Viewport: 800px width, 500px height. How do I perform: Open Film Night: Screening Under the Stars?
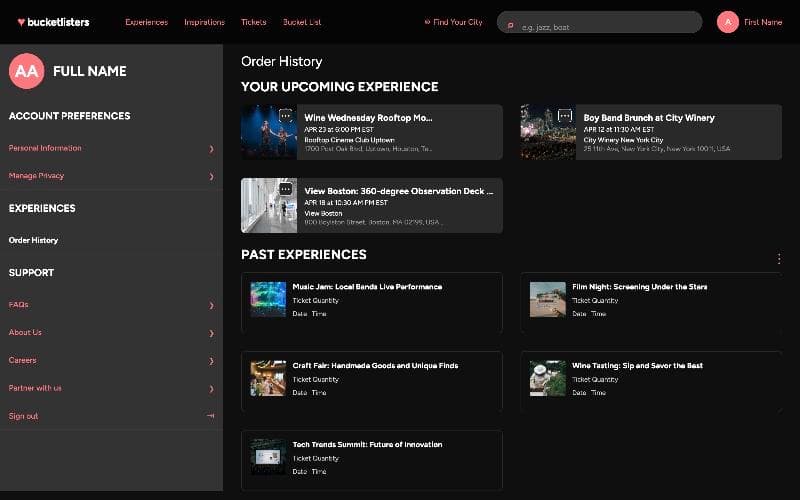(640, 287)
